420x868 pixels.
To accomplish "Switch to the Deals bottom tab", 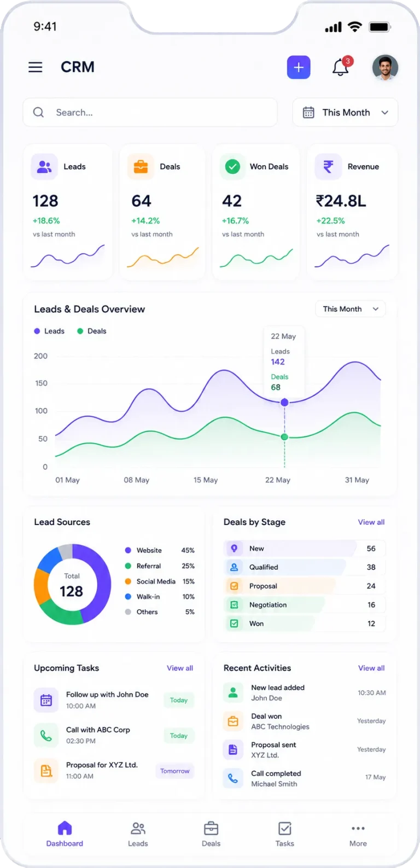I will click(x=211, y=834).
